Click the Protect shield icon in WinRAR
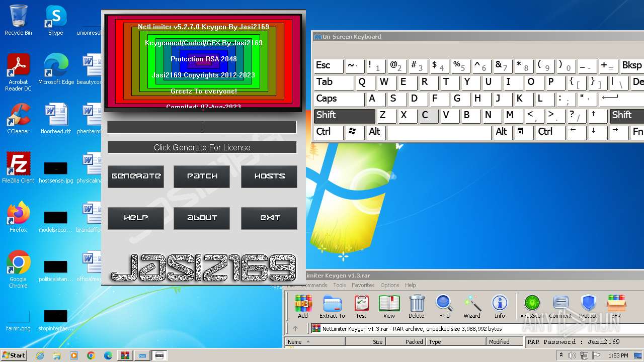The height and width of the screenshot is (362, 644). pyautogui.click(x=588, y=306)
